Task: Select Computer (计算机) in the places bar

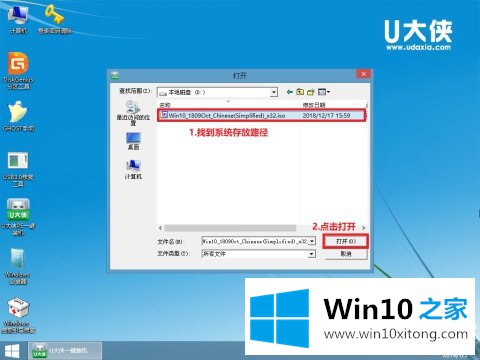Action: (x=133, y=169)
